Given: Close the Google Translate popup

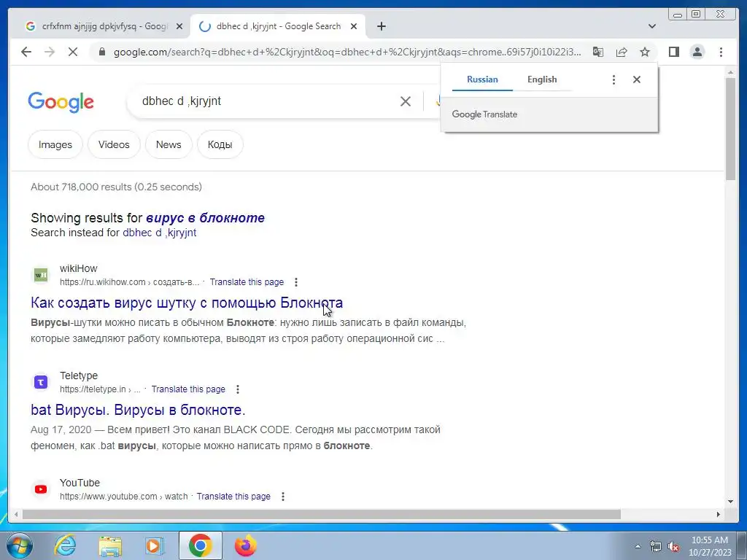Looking at the screenshot, I should tap(636, 79).
